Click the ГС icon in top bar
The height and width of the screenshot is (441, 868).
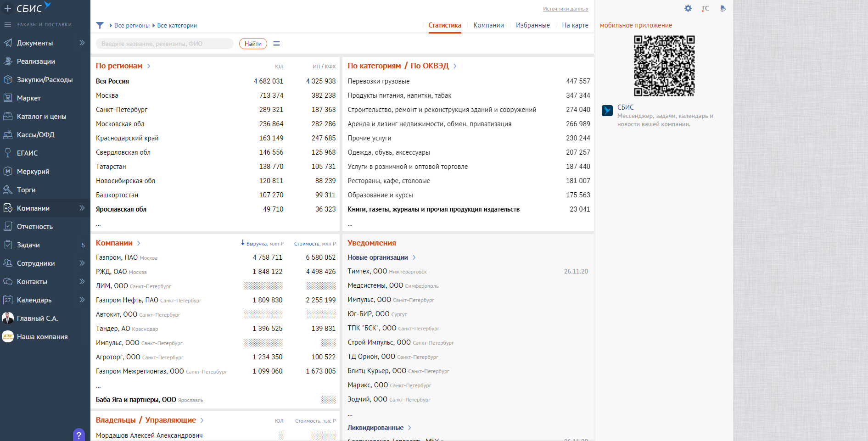706,8
